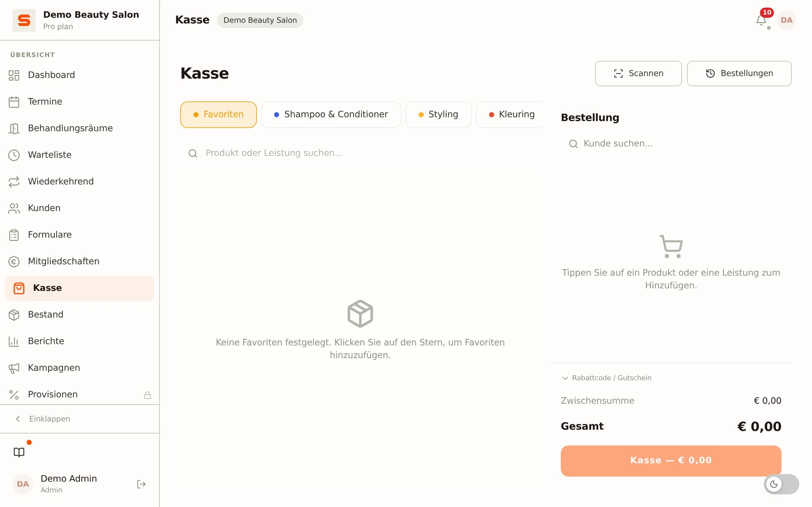The image size is (812, 507).
Task: Click the Termine calendar icon
Action: 14,102
